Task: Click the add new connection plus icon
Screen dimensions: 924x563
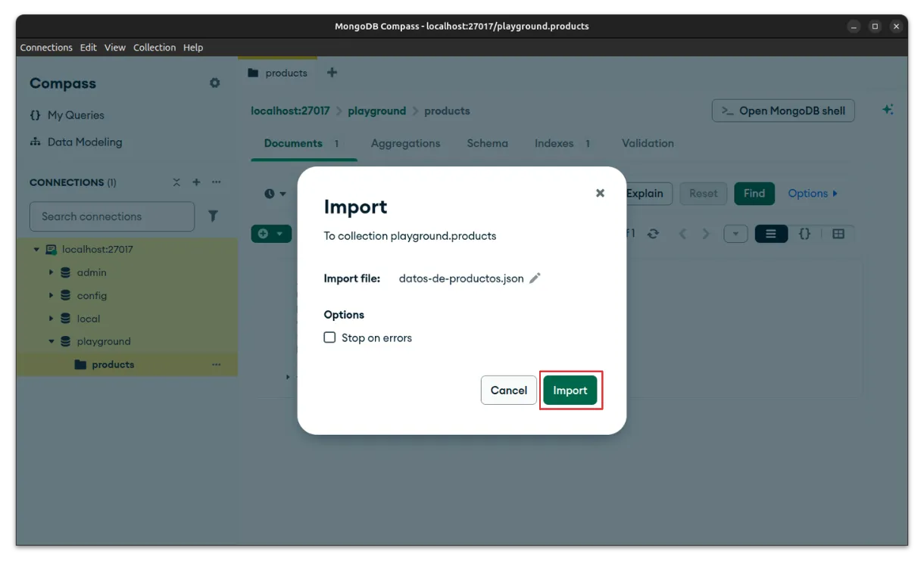Action: [196, 182]
